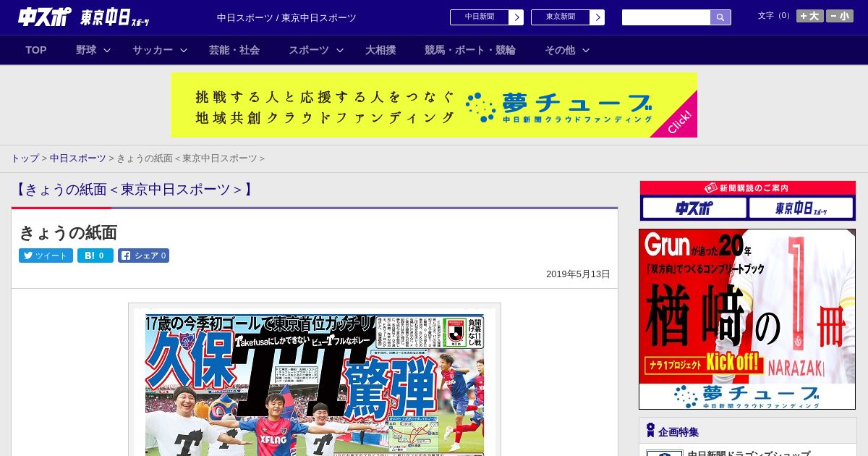Open the 大相撲 section
The image size is (868, 456).
(380, 50)
